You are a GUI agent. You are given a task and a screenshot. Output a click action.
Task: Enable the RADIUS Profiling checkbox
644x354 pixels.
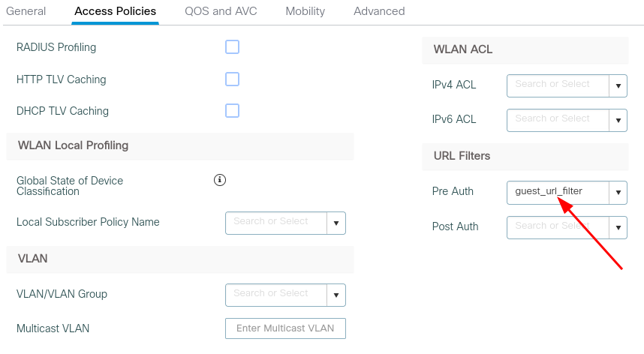pos(233,47)
